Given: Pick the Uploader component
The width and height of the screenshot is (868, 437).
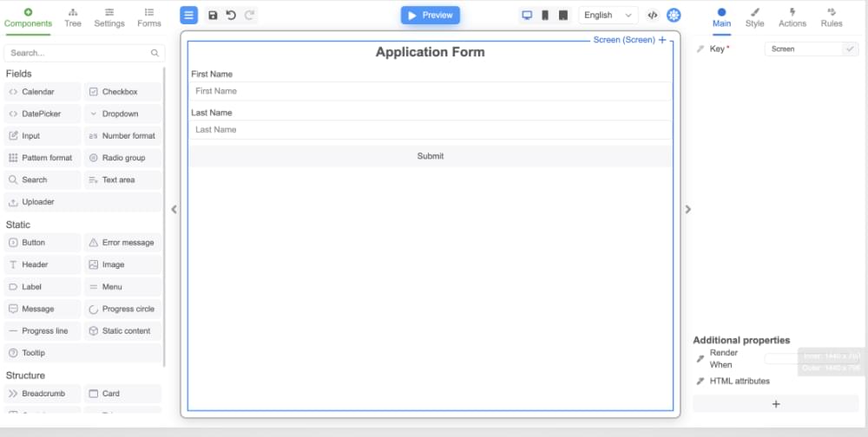Looking at the screenshot, I should tap(83, 202).
